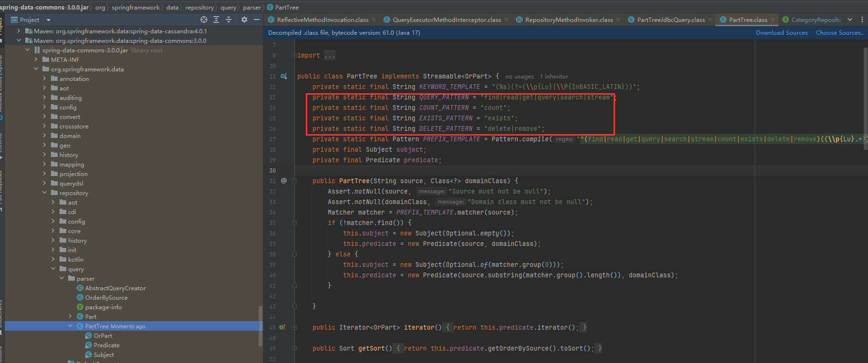Switch to RepositoryMethodInvoker.class tab
Image resolution: width=868 pixels, height=363 pixels.
point(569,20)
